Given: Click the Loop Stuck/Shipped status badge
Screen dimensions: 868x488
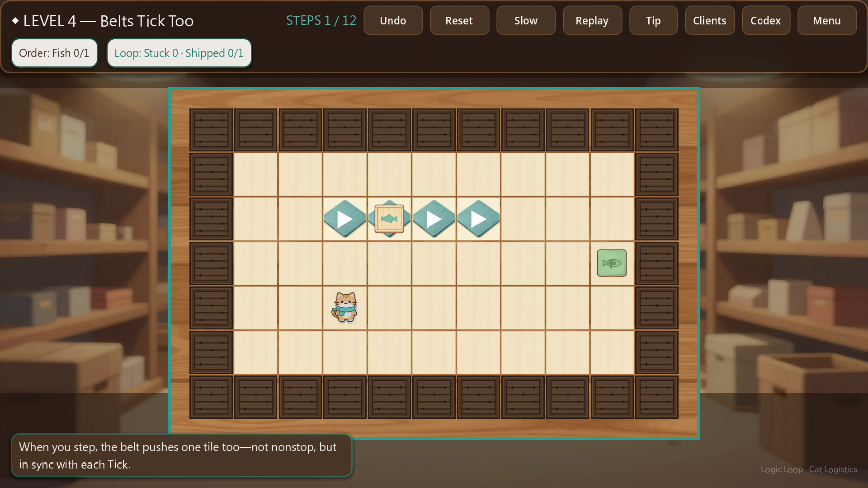Looking at the screenshot, I should point(179,53).
